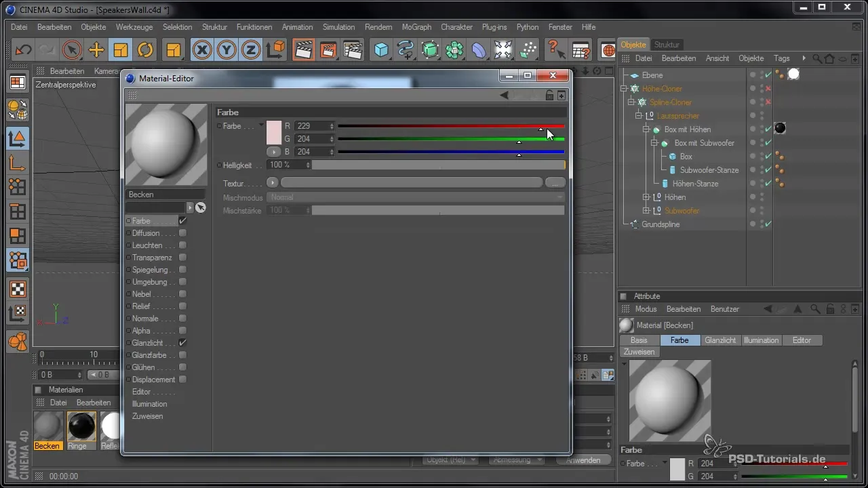Enable the Spiegelung channel checkbox

(x=182, y=270)
